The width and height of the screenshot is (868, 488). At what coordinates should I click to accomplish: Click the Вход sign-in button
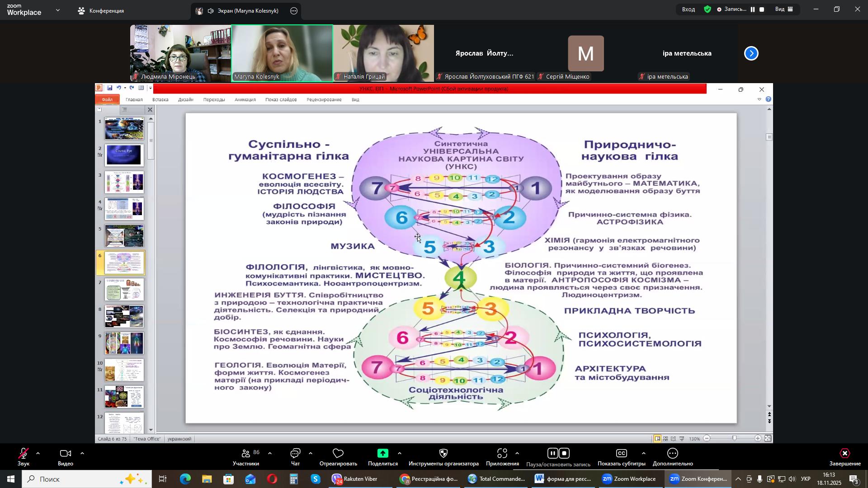click(x=689, y=9)
